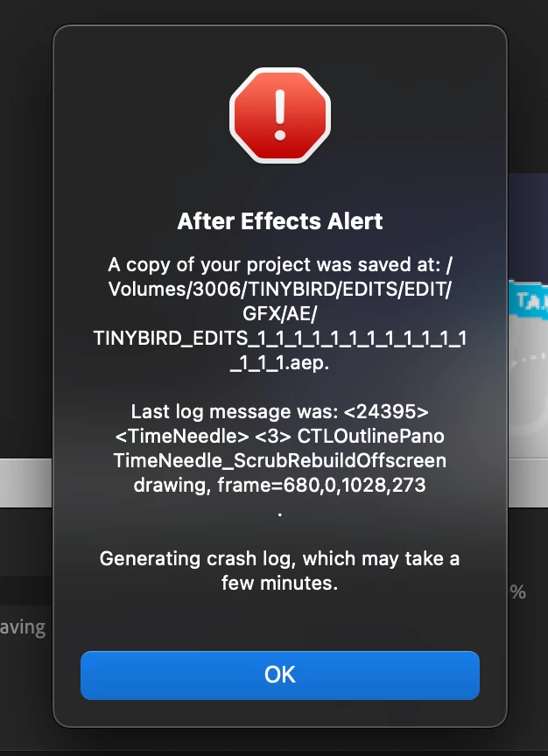Image resolution: width=548 pixels, height=756 pixels.
Task: Click the TINYBIRD_EDITS file name line
Action: pos(280,338)
